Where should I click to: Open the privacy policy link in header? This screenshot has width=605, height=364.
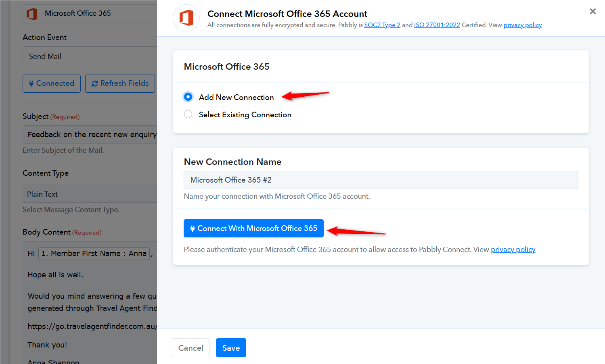click(x=522, y=25)
